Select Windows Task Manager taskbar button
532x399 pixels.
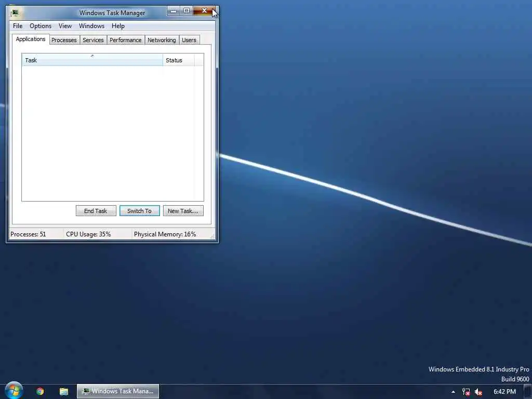tap(118, 391)
